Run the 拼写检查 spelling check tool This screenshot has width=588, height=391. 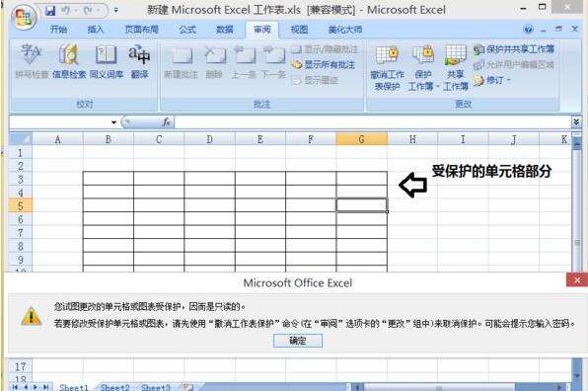tap(32, 61)
